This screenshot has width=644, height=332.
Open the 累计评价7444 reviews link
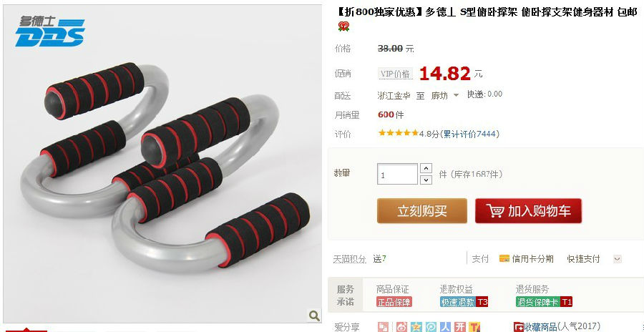click(470, 134)
